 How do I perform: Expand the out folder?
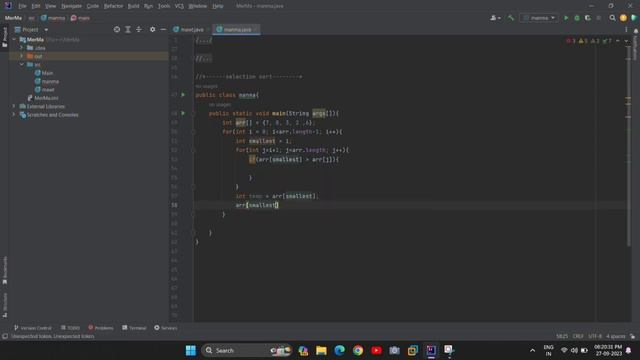pos(22,56)
